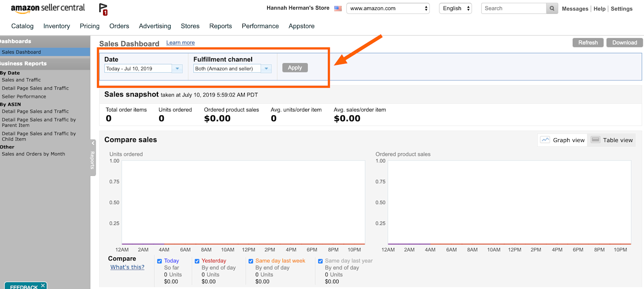Collapse the Reports side panel arrow
644x289 pixels.
point(93,143)
